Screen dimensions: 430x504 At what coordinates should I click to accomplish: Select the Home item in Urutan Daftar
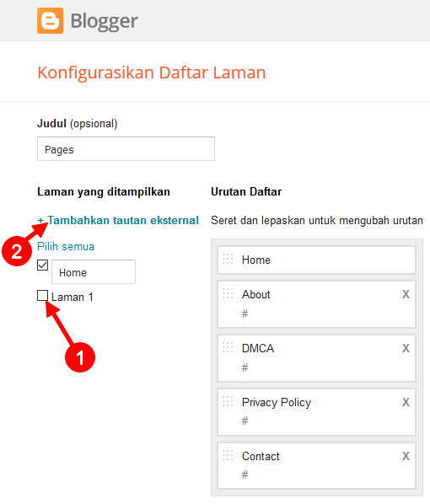316,260
